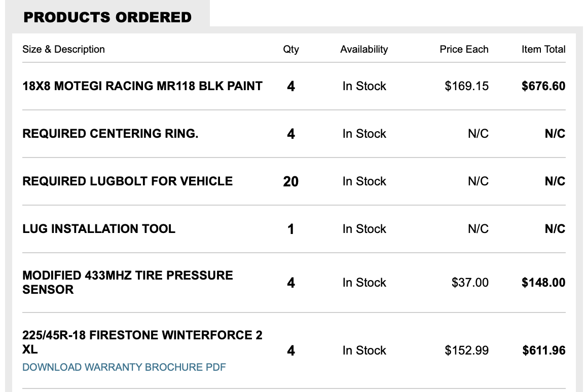The width and height of the screenshot is (586, 392).
Task: Click the Size & Description column header
Action: (x=64, y=49)
